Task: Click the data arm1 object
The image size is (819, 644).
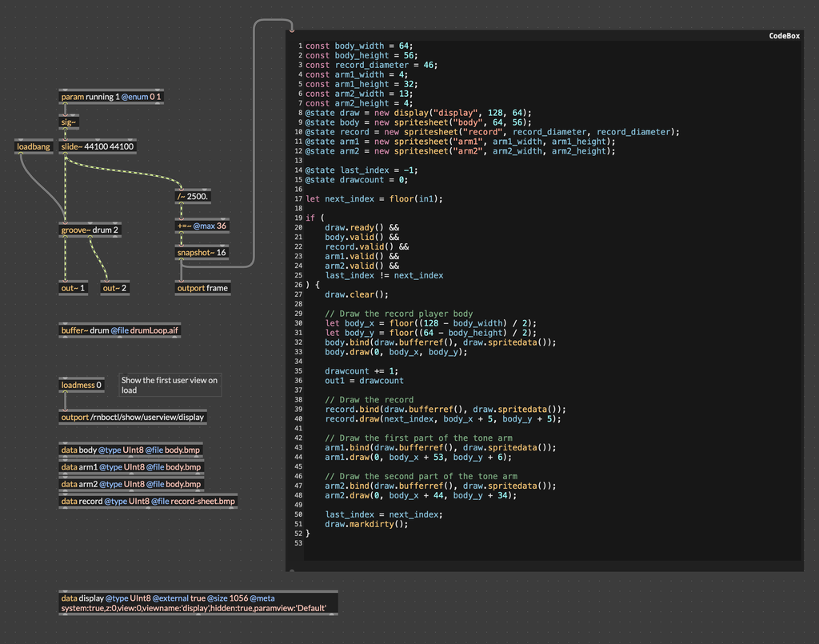Action: point(131,467)
